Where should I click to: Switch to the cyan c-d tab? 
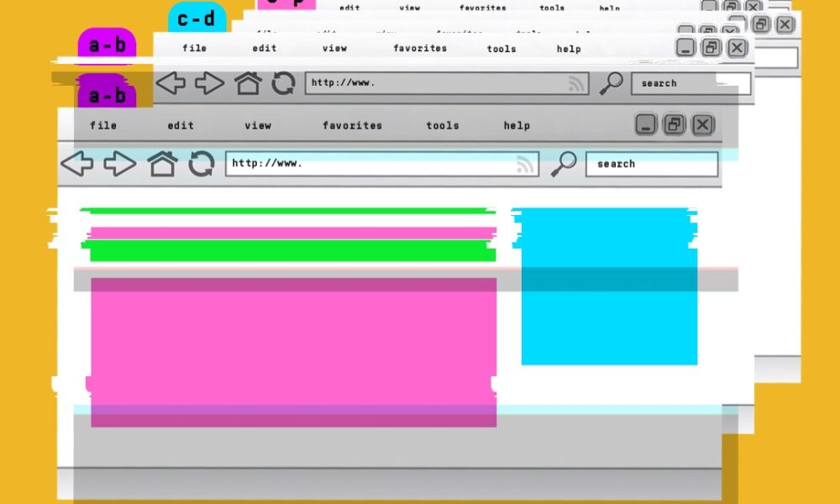[197, 18]
